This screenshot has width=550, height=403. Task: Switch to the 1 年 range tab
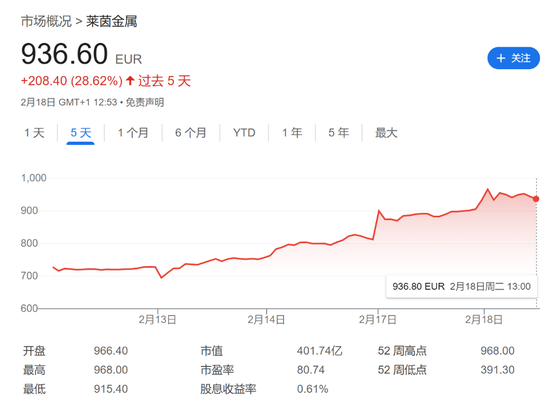pyautogui.click(x=292, y=133)
